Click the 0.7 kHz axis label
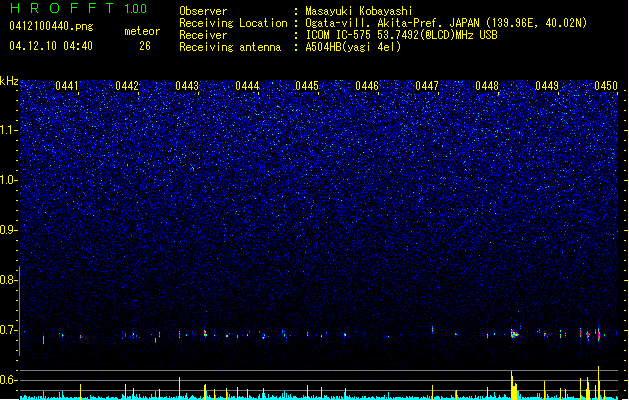 [8, 330]
